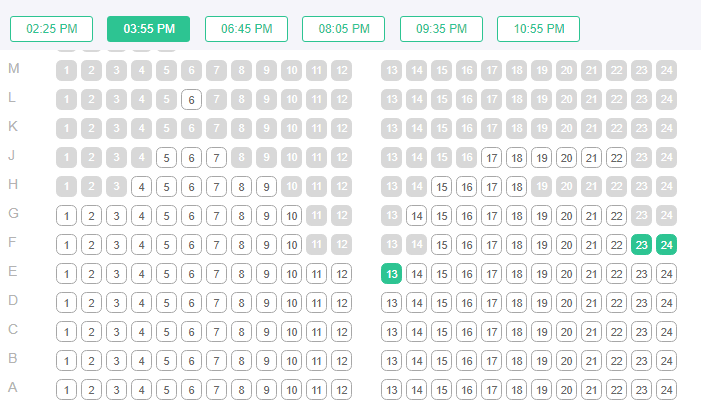Screen dimensions: 701x417
Task: Choose the 08:05 PM showtime
Action: 344,29
